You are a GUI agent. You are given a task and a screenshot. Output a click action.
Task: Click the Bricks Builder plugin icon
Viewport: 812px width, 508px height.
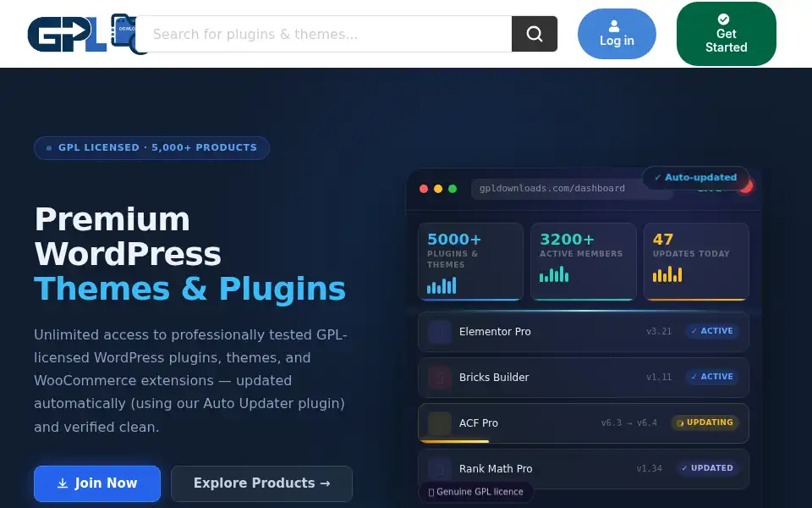click(x=440, y=378)
